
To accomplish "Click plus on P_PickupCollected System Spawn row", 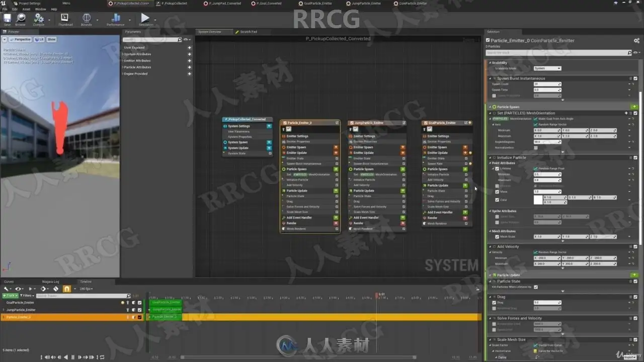I will pyautogui.click(x=269, y=142).
